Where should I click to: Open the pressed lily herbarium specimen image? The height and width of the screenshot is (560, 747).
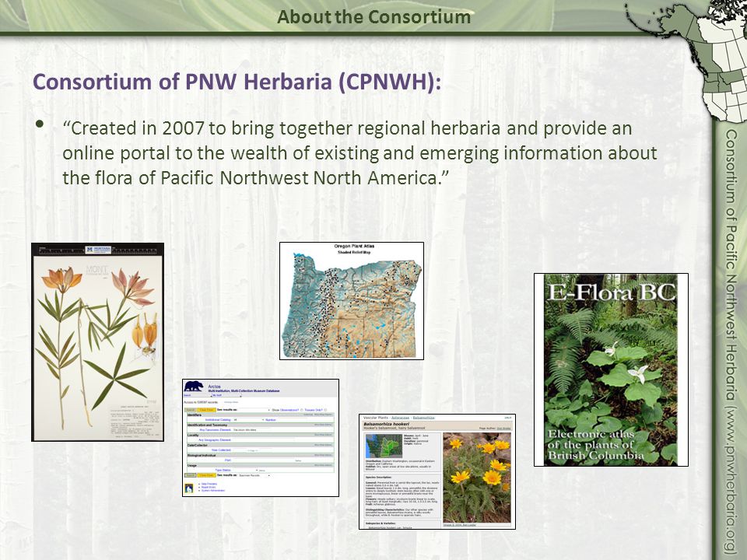click(x=98, y=342)
